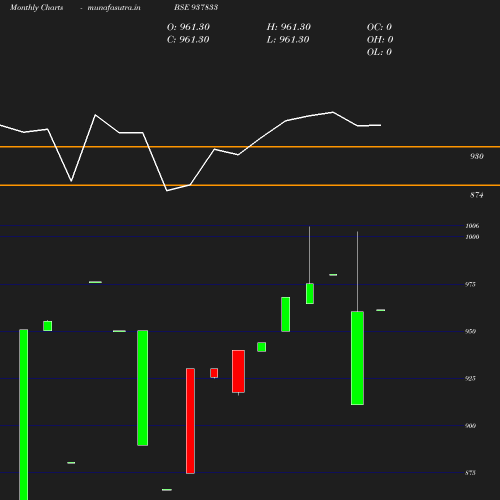500x500 pixels.
Task: Click the OH: 0 reading
Action: click(x=380, y=40)
